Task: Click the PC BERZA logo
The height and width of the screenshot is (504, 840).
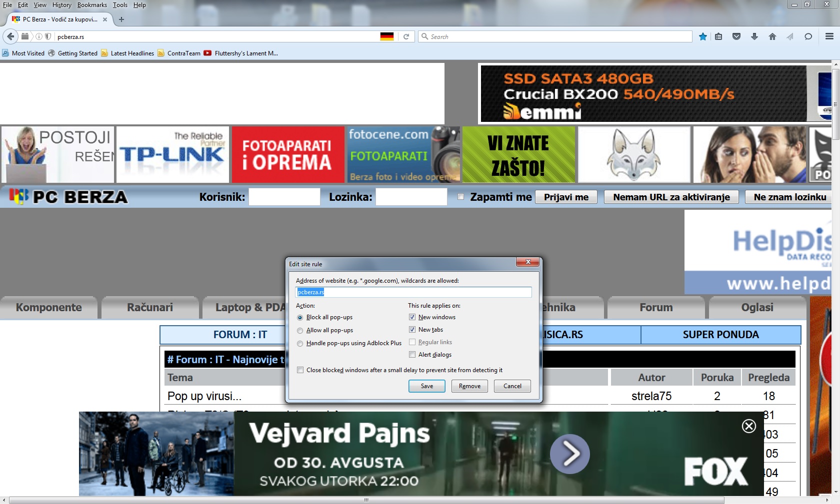Action: 68,197
